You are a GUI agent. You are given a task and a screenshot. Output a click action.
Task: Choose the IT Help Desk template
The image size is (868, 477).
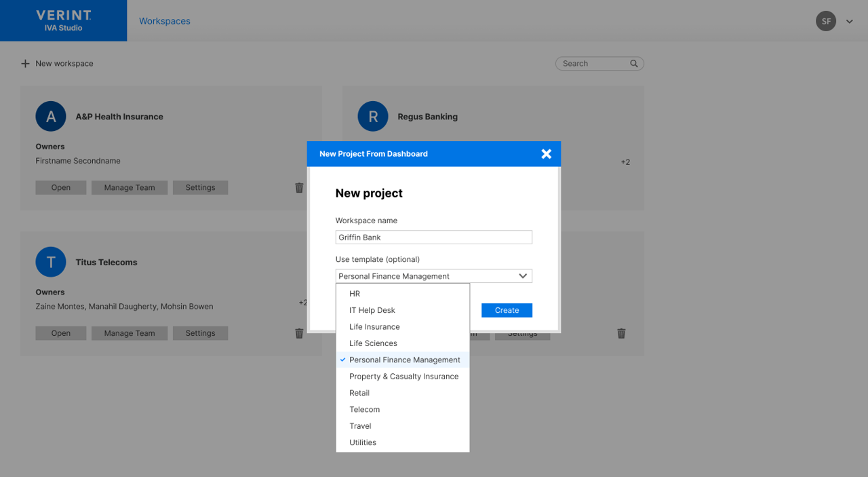(x=372, y=310)
